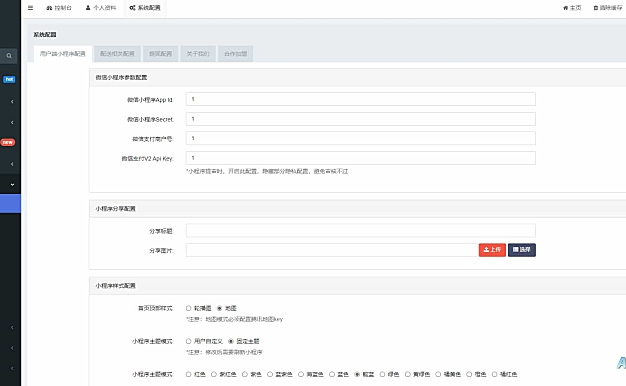Open the 控制台 dashboard tab
626x386 pixels.
(59, 8)
